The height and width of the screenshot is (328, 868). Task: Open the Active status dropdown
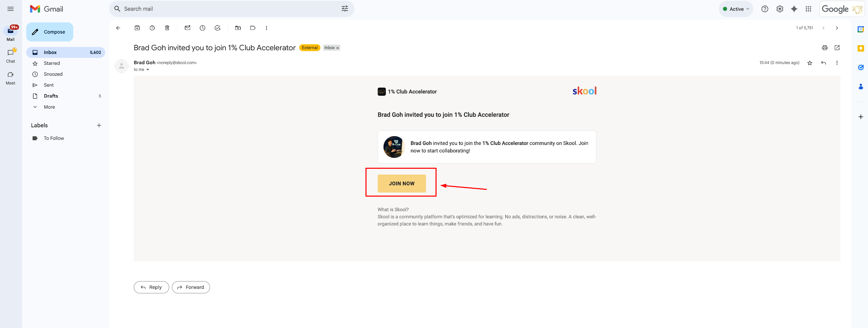[x=736, y=9]
